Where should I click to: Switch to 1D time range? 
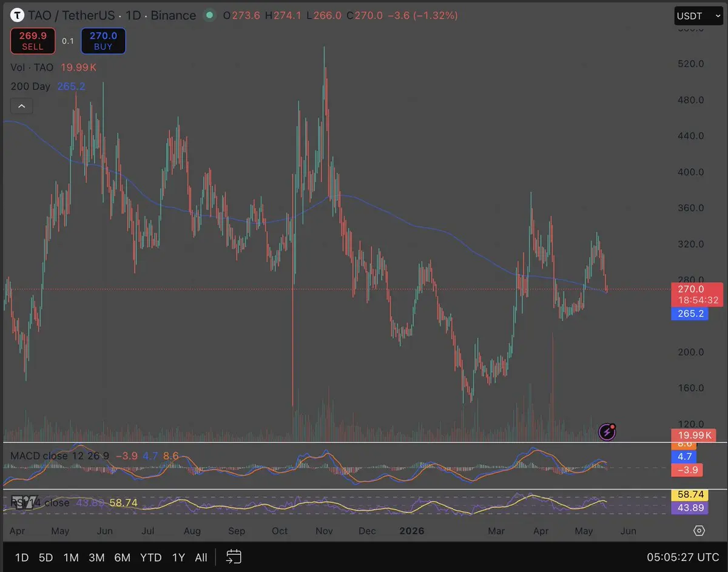tap(22, 557)
